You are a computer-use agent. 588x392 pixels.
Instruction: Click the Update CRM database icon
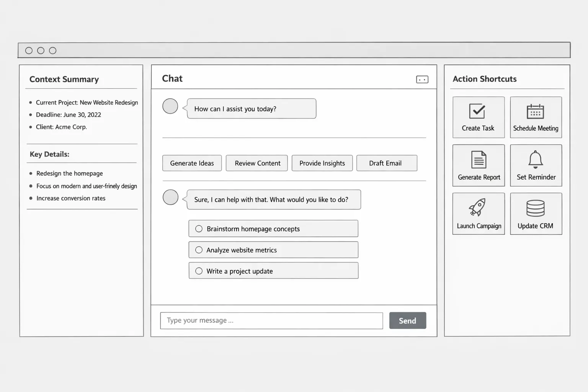pos(535,208)
